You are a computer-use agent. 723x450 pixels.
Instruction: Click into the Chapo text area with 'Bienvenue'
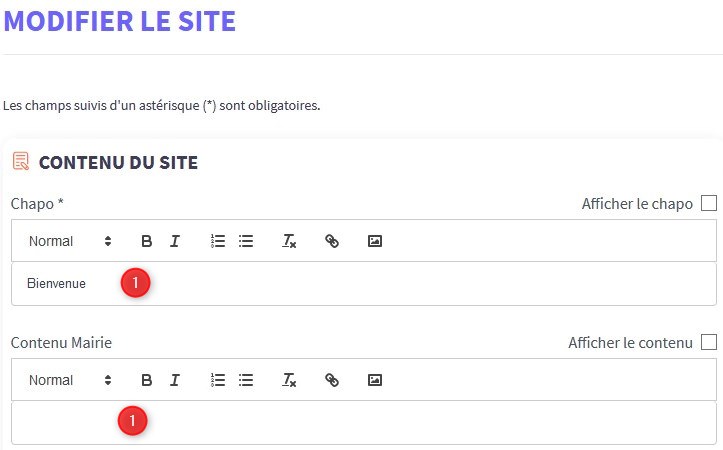pyautogui.click(x=400, y=284)
